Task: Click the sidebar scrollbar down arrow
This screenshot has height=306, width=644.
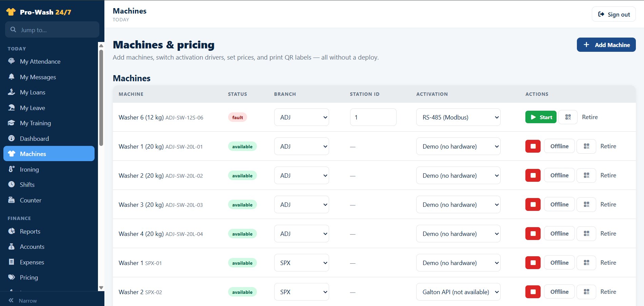Action: pos(101,288)
